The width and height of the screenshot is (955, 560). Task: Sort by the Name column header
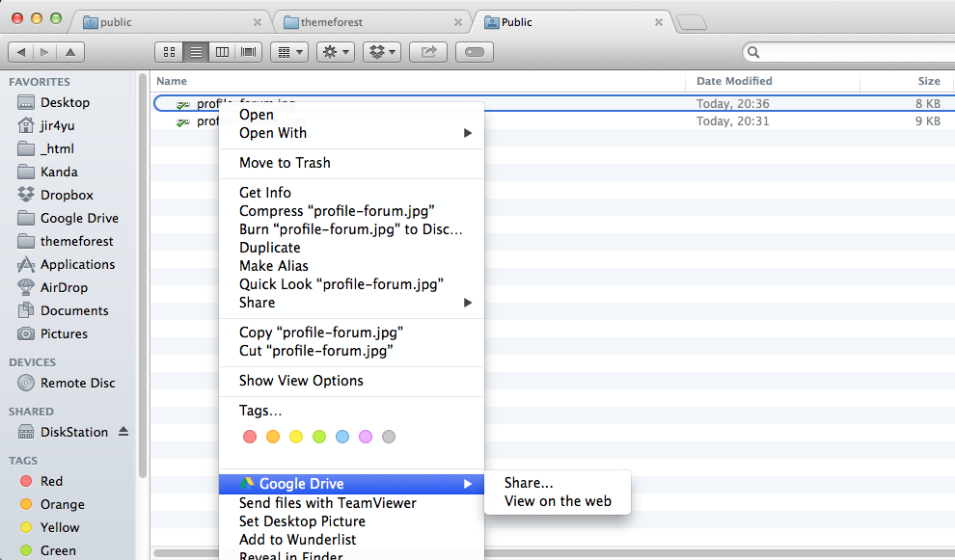coord(172,81)
